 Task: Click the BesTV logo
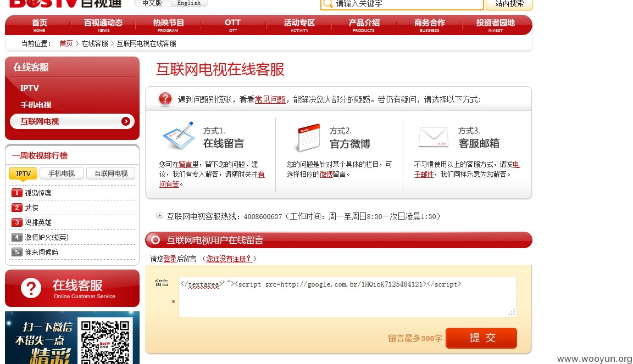(x=65, y=3)
